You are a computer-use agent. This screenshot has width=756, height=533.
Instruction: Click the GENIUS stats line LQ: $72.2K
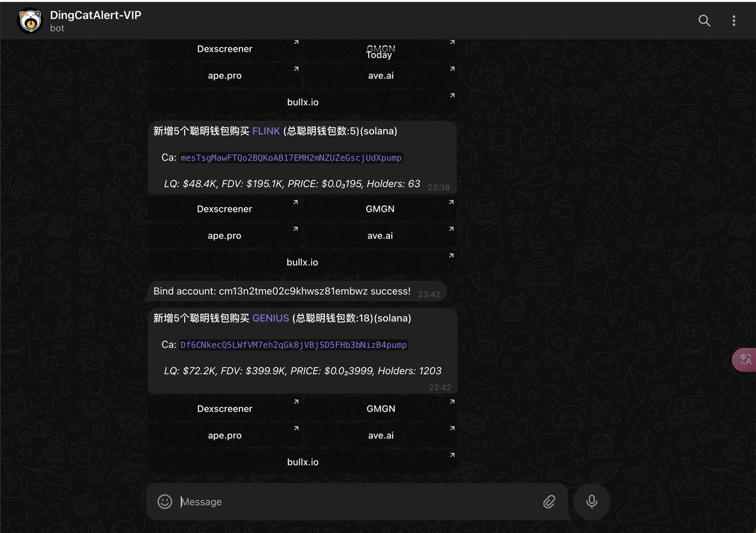click(302, 370)
